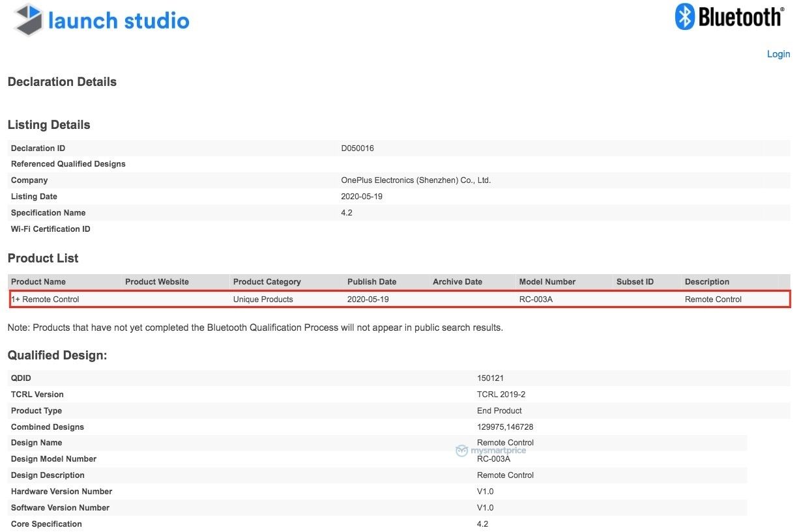The width and height of the screenshot is (799, 532).
Task: Click the Bluetooth logo icon
Action: coord(685,17)
